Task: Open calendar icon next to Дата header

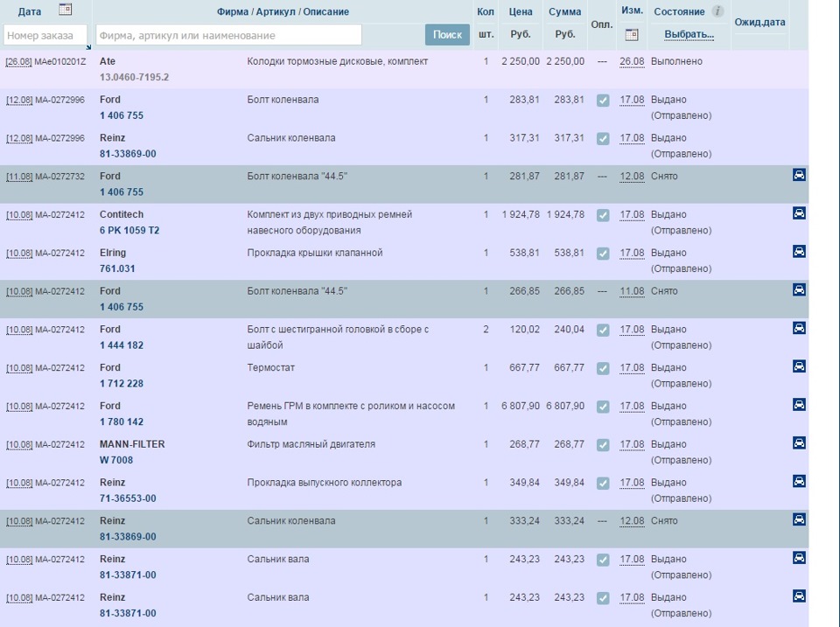Action: (x=65, y=10)
